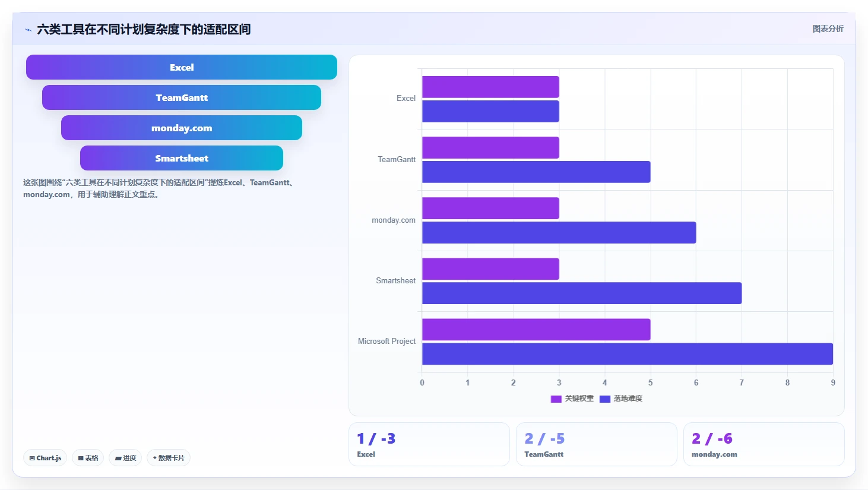This screenshot has height=490, width=868.
Task: Click the Microsoft Project axis label
Action: 387,341
